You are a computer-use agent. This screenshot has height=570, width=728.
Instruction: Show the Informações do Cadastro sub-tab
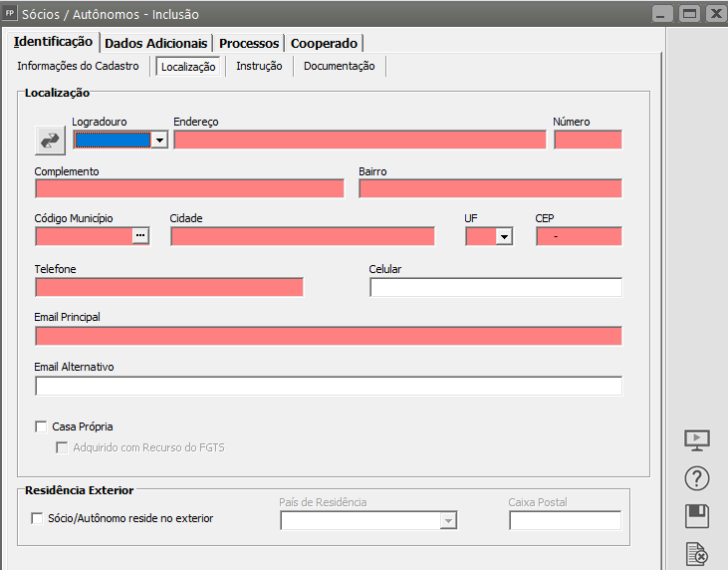point(78,66)
